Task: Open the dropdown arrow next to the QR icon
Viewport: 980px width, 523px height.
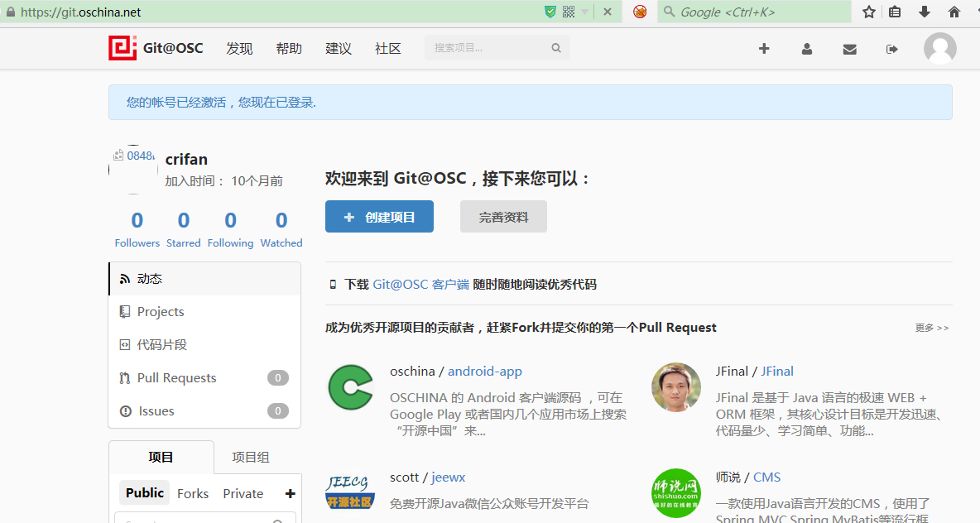Action: [x=585, y=12]
